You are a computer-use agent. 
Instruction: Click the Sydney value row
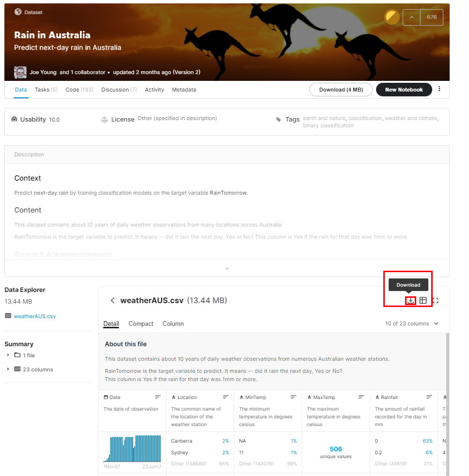click(200, 452)
